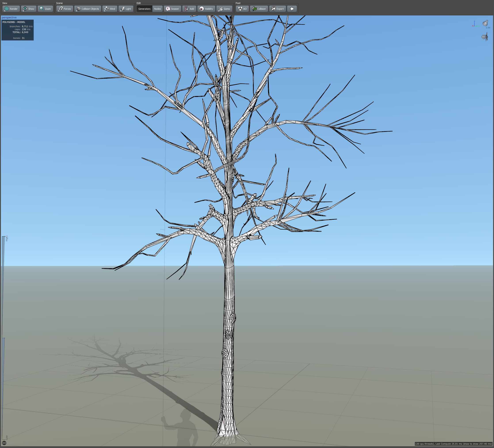Click the light bulb viewport widget

(485, 23)
